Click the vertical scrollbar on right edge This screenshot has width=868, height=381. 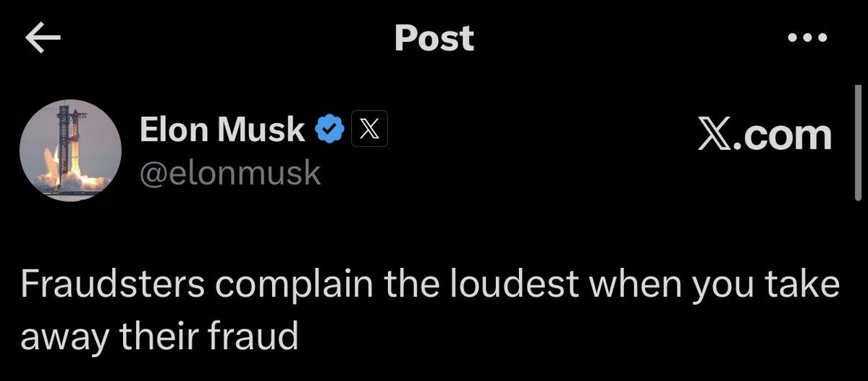tap(858, 142)
